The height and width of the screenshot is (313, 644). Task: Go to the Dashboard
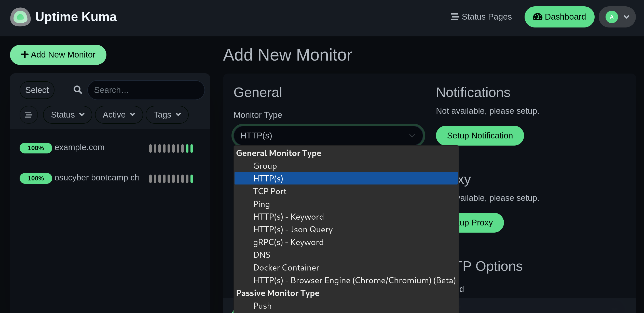(559, 17)
